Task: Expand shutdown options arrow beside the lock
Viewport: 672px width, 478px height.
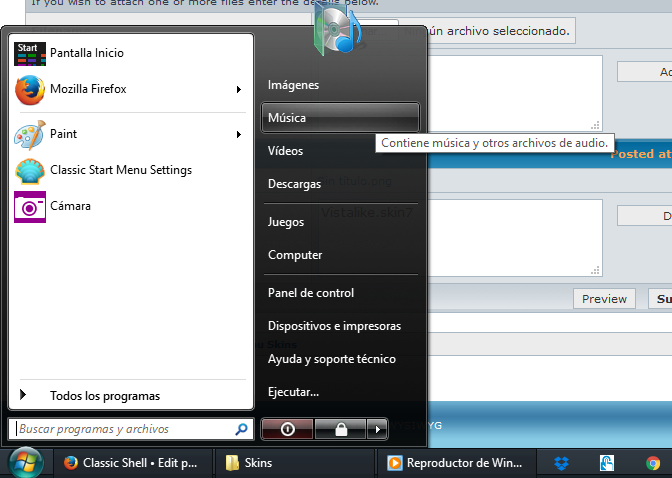Action: tap(377, 429)
